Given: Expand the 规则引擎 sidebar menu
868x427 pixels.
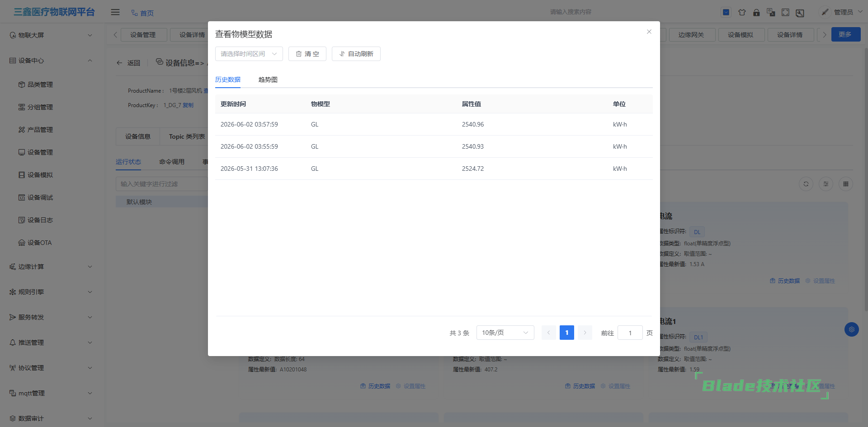Looking at the screenshot, I should (51, 292).
